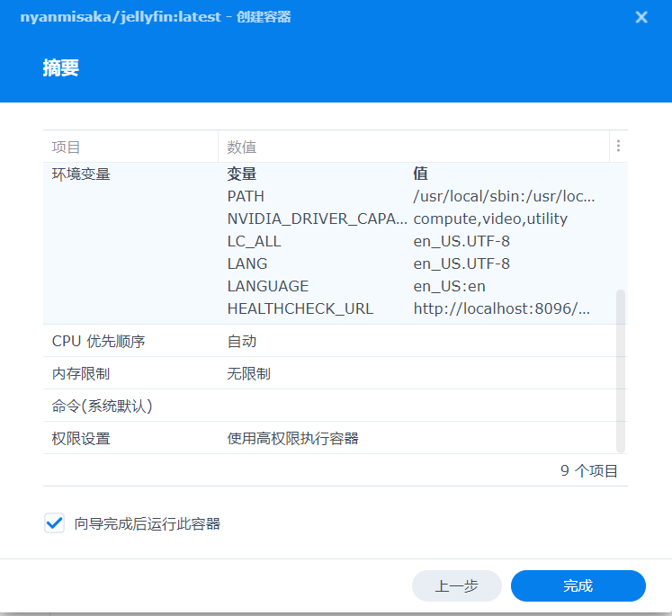Click the /usr/local/sbin path value
The height and width of the screenshot is (616, 672).
point(504,196)
